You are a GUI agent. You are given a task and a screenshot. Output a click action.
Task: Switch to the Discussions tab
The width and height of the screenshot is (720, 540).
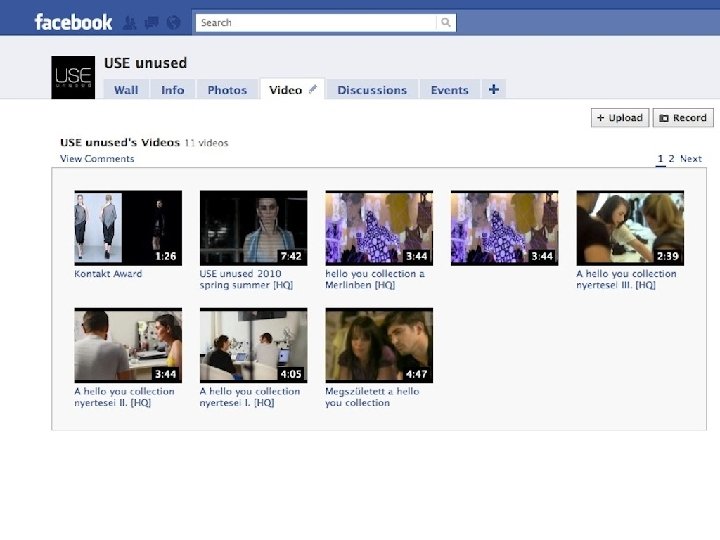(x=372, y=90)
